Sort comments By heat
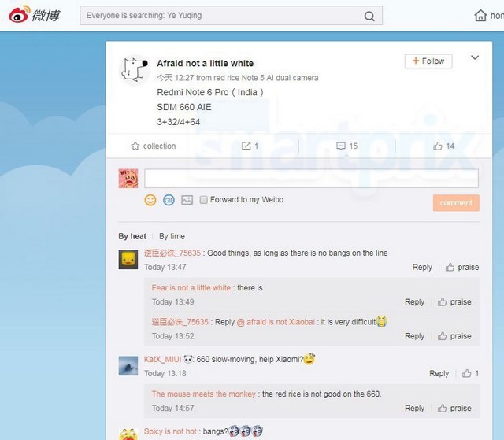The image size is (504, 440). pos(132,236)
